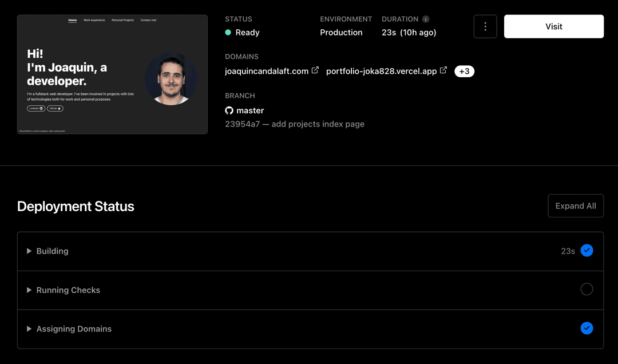Viewport: 618px width, 364px height.
Task: Click the Assigning Domains completed checkmark icon
Action: click(x=587, y=328)
